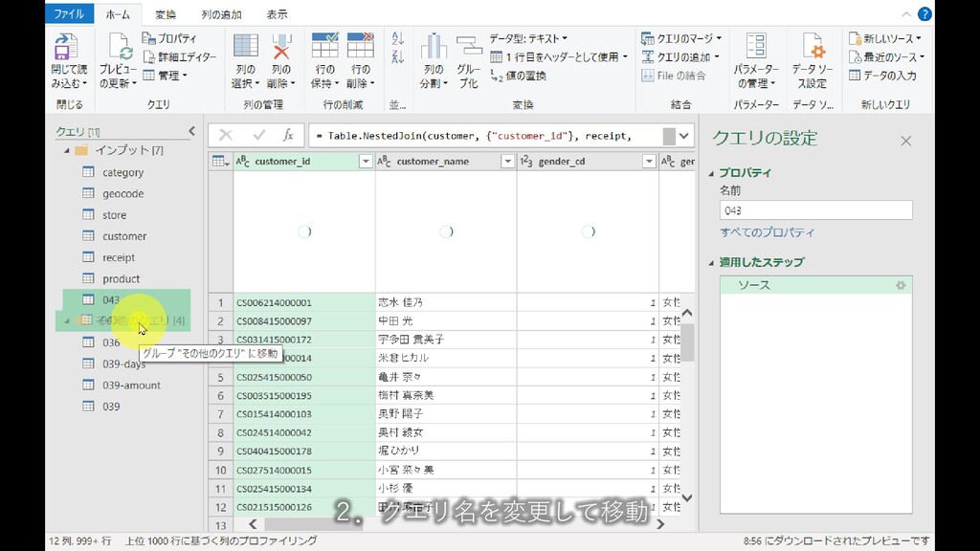
Task: Select the 039-amount query
Action: [131, 385]
